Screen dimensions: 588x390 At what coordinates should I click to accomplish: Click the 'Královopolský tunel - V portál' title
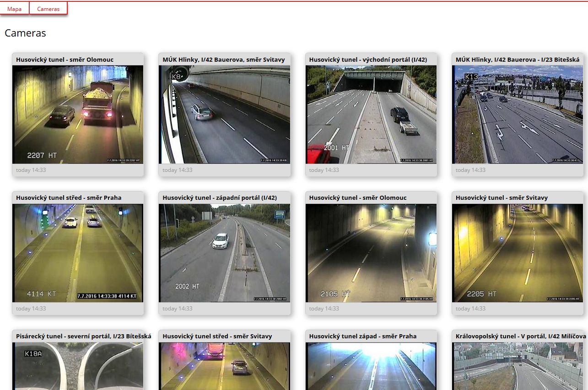coord(520,336)
